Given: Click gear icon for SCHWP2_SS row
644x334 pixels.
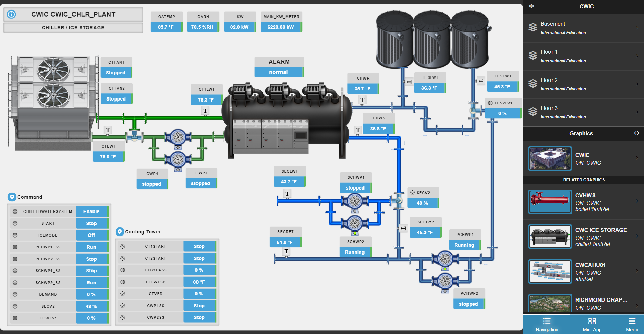Looking at the screenshot, I should [x=15, y=283].
